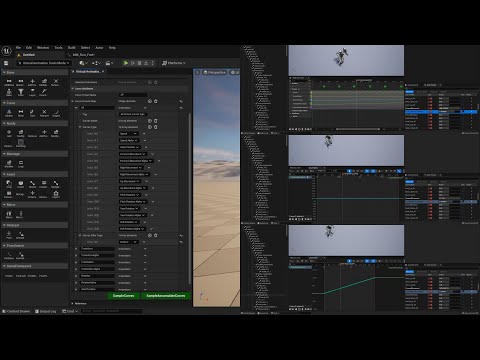Viewport: 480px width, 360px height.
Task: Click the details panel vertical scrollbar
Action: tap(190, 198)
